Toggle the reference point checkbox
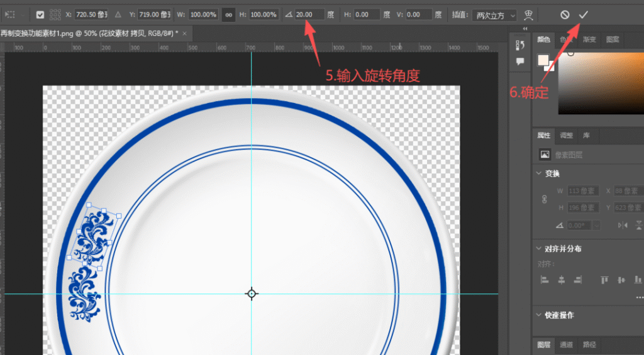The width and height of the screenshot is (644, 355). pyautogui.click(x=40, y=15)
